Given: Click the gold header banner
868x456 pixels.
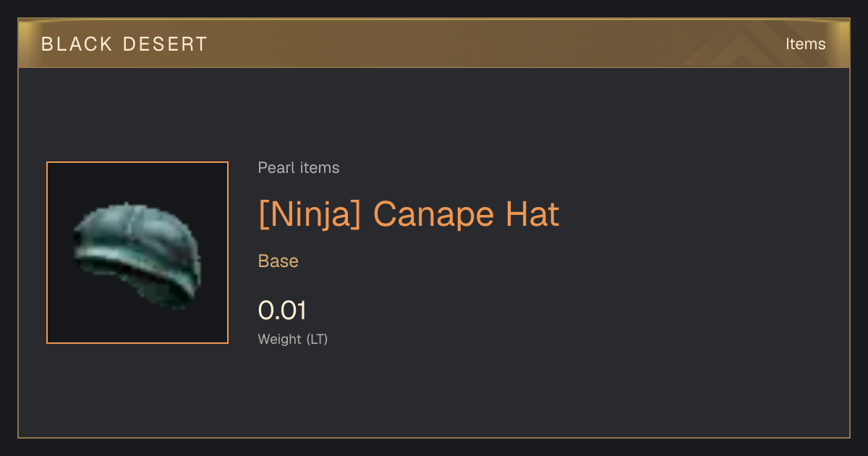Looking at the screenshot, I should click(434, 43).
